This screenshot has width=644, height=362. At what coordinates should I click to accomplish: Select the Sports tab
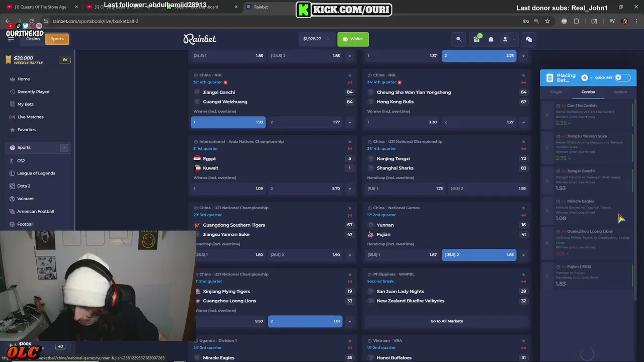point(57,39)
